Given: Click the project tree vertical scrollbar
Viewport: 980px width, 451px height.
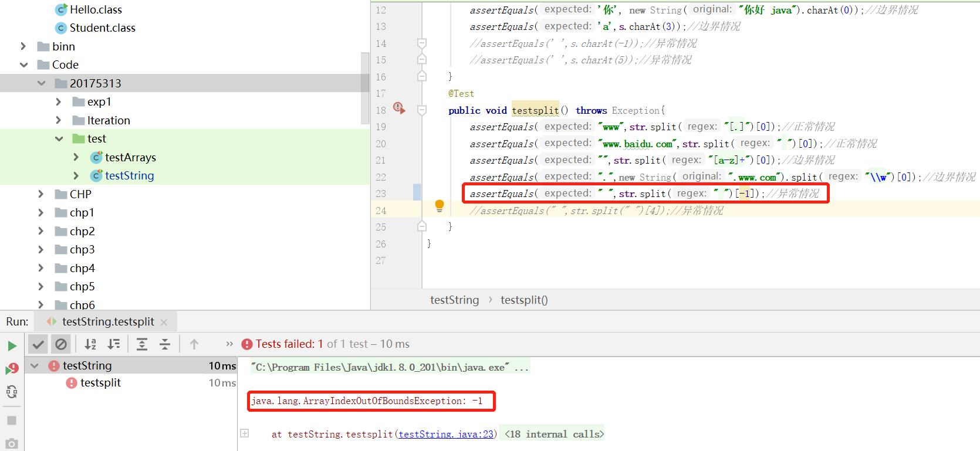Looking at the screenshot, I should click(x=365, y=88).
